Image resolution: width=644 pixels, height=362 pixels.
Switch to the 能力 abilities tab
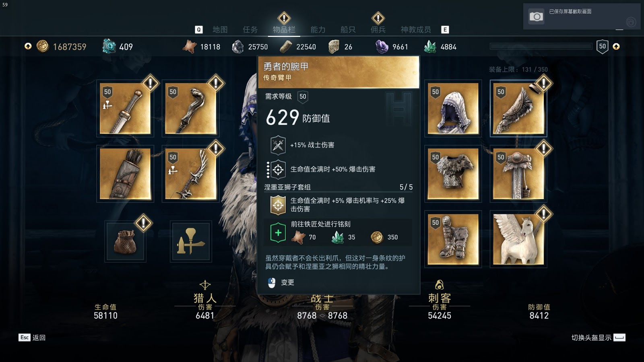[318, 30]
